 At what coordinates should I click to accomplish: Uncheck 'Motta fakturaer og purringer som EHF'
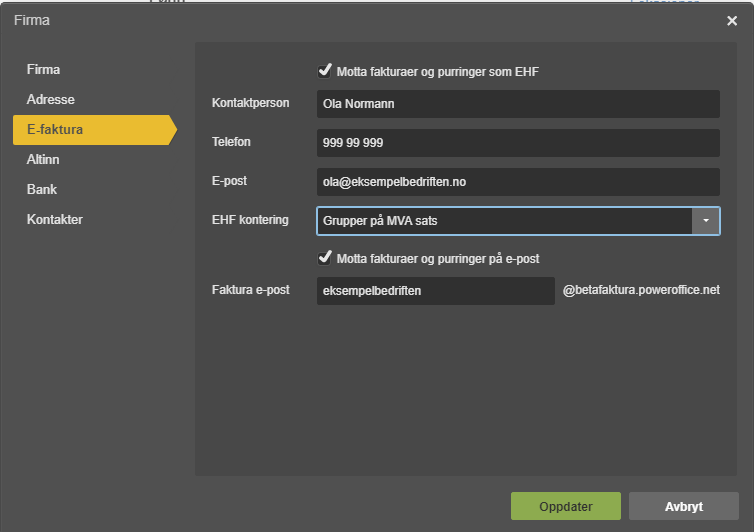[324, 71]
